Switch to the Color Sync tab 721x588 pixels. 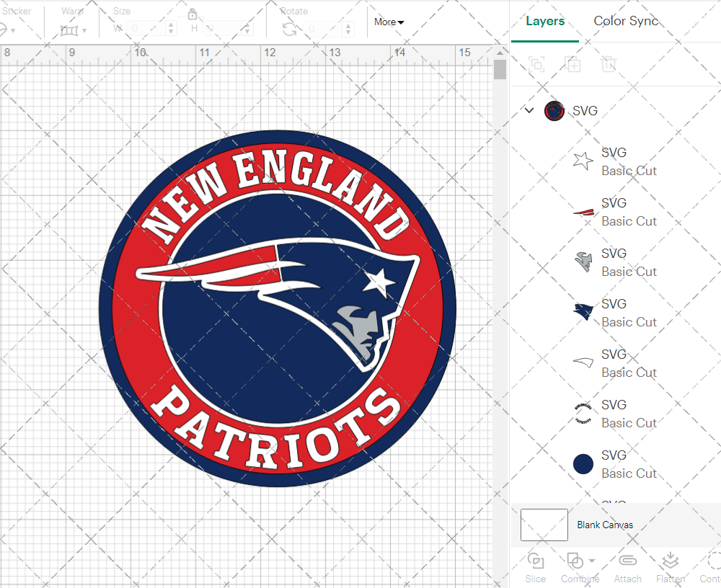pos(625,21)
